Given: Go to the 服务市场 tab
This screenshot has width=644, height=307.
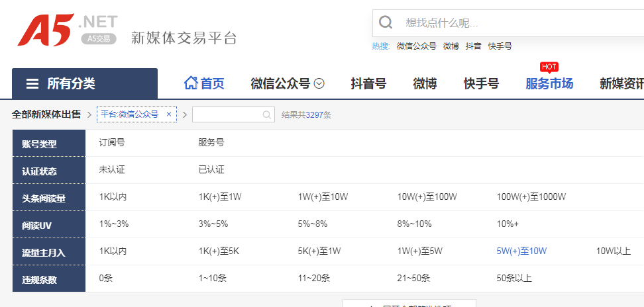Looking at the screenshot, I should tap(549, 84).
